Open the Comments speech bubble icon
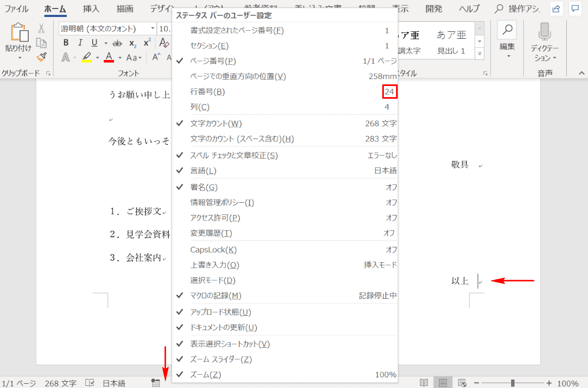 (575, 8)
